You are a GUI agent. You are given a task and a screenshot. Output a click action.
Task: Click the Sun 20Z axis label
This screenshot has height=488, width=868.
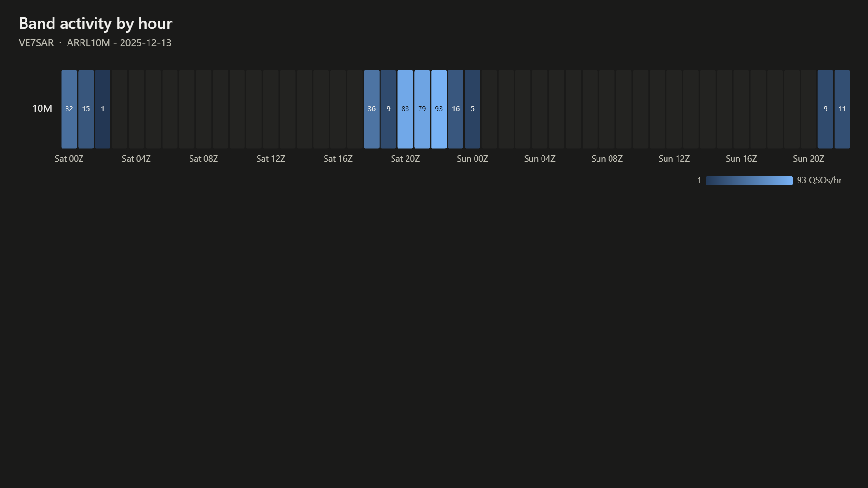809,159
